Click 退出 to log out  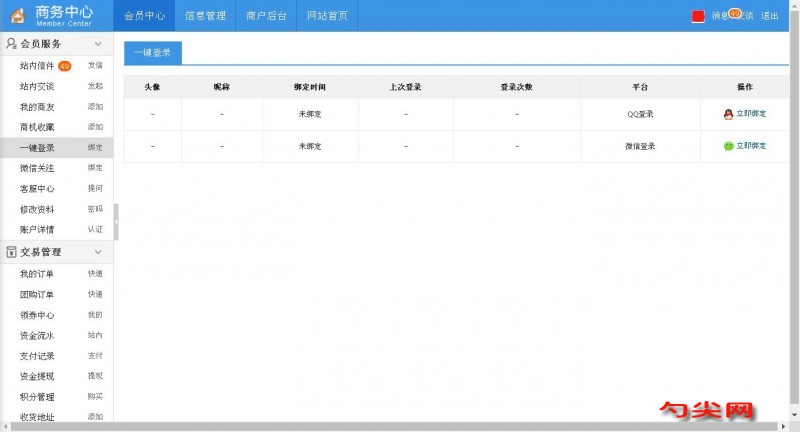pyautogui.click(x=770, y=16)
